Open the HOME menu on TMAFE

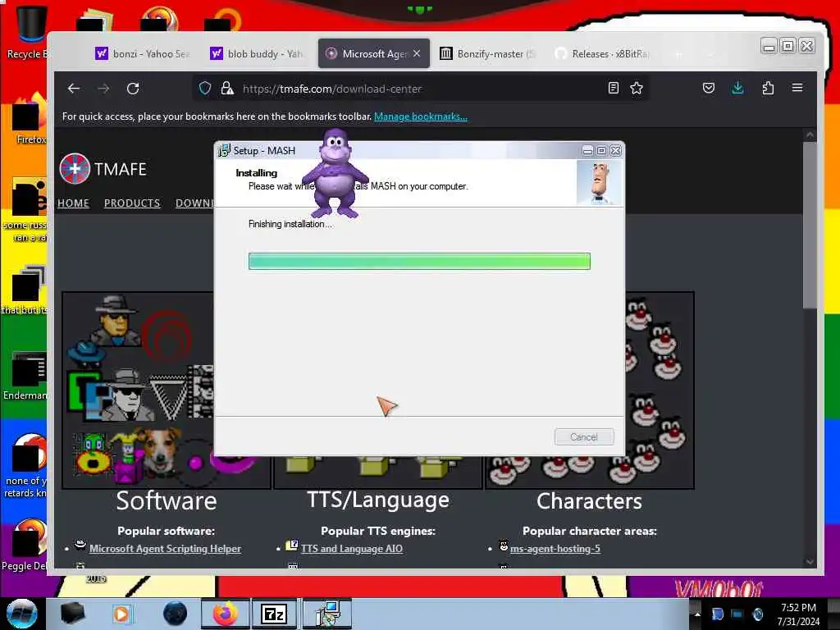tap(73, 203)
